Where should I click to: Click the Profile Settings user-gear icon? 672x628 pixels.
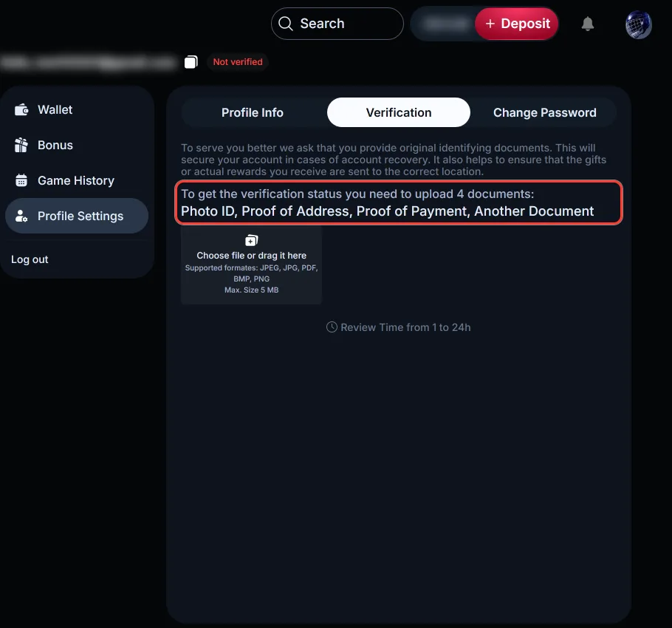coord(21,216)
